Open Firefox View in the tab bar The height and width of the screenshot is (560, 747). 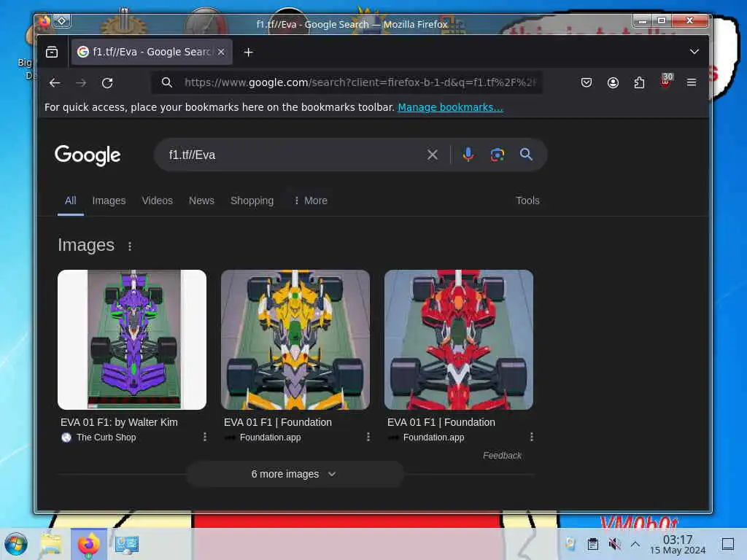pyautogui.click(x=52, y=52)
